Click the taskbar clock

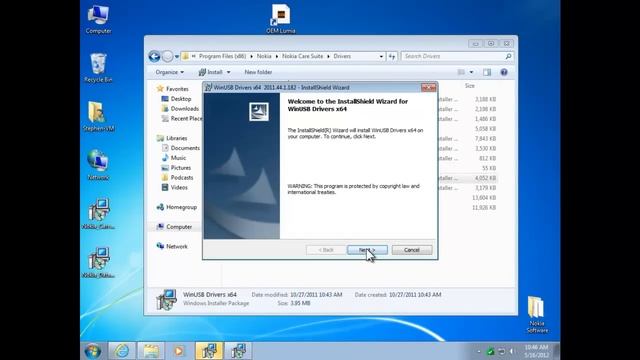(536, 351)
